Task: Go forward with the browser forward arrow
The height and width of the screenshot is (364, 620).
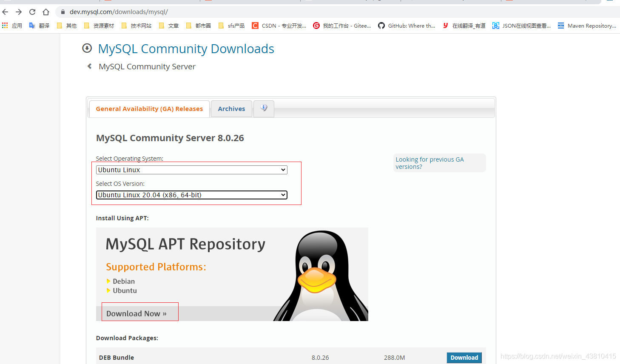Action: [x=19, y=12]
